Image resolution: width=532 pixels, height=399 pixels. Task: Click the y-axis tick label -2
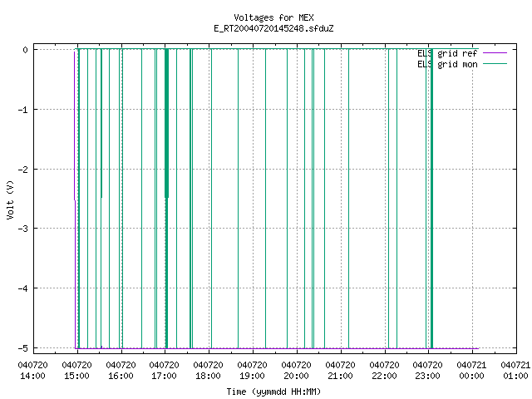(x=23, y=170)
